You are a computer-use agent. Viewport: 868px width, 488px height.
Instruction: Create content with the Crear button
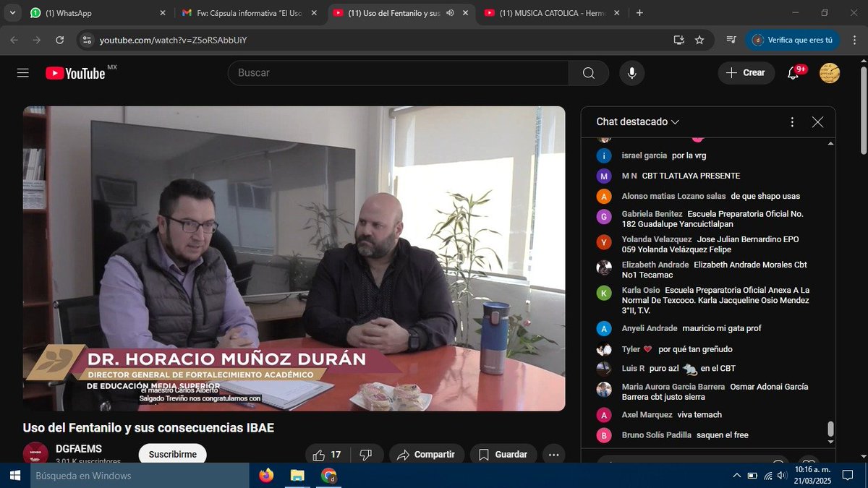(745, 73)
